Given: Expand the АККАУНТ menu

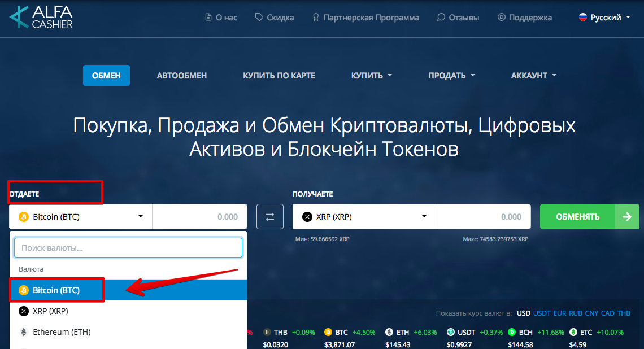Looking at the screenshot, I should click(533, 76).
